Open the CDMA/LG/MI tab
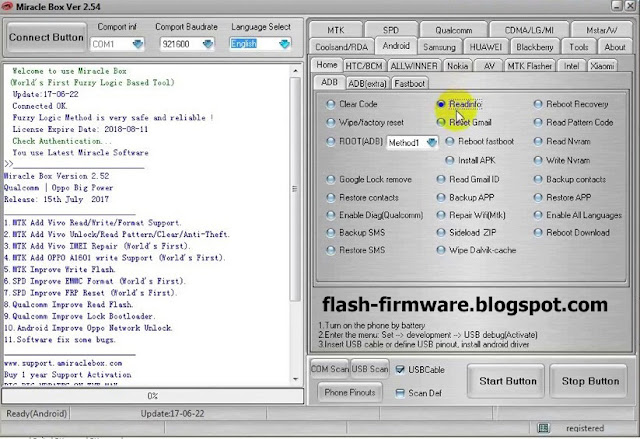640x439 pixels. click(529, 30)
